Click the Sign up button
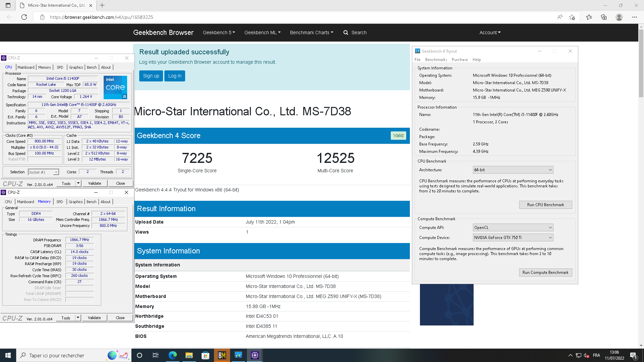Image resolution: width=644 pixels, height=362 pixels. [x=151, y=76]
